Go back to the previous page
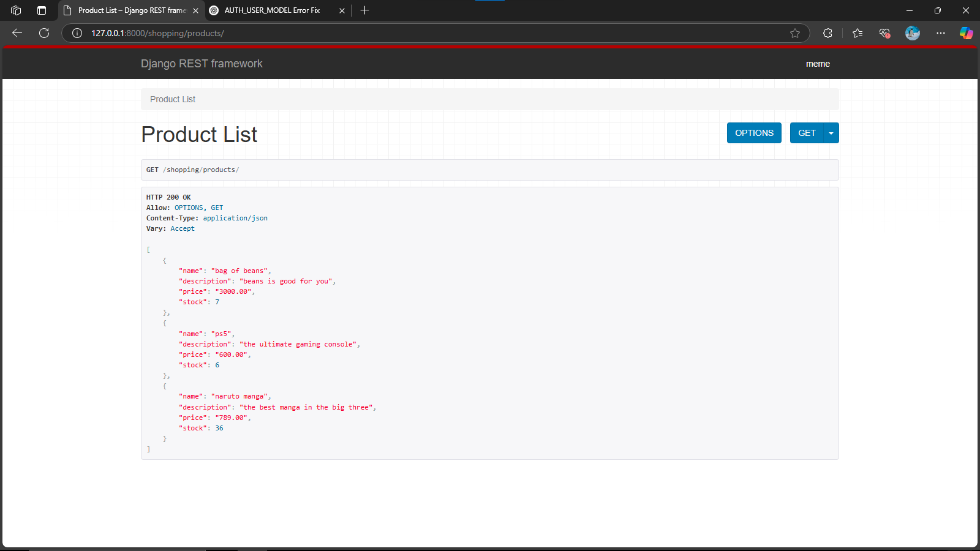 [x=17, y=33]
